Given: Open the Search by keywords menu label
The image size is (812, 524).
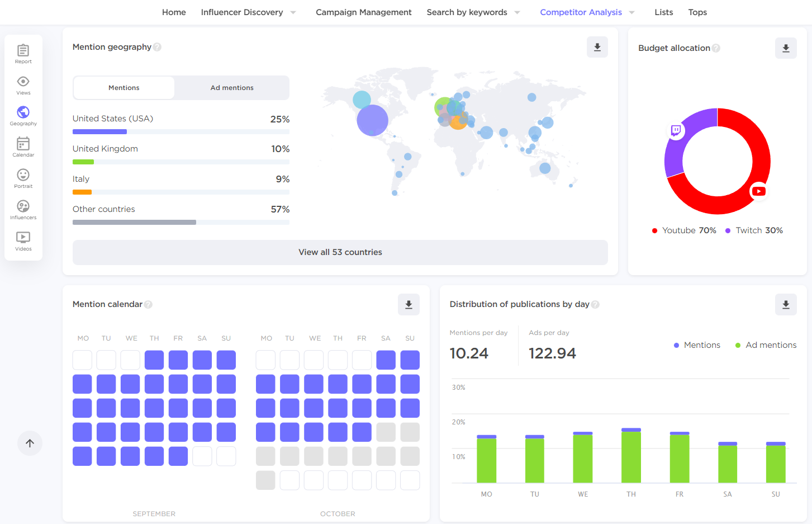Looking at the screenshot, I should (x=467, y=12).
